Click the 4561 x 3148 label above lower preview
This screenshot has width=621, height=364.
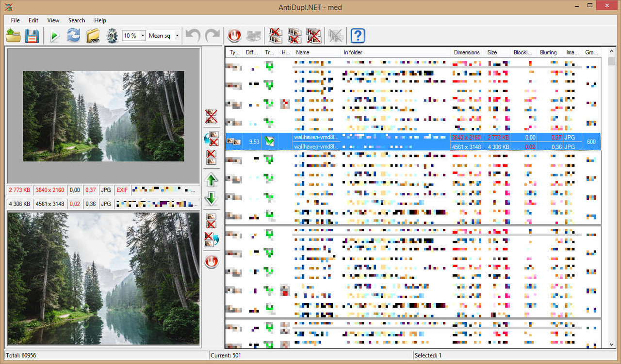click(x=50, y=204)
